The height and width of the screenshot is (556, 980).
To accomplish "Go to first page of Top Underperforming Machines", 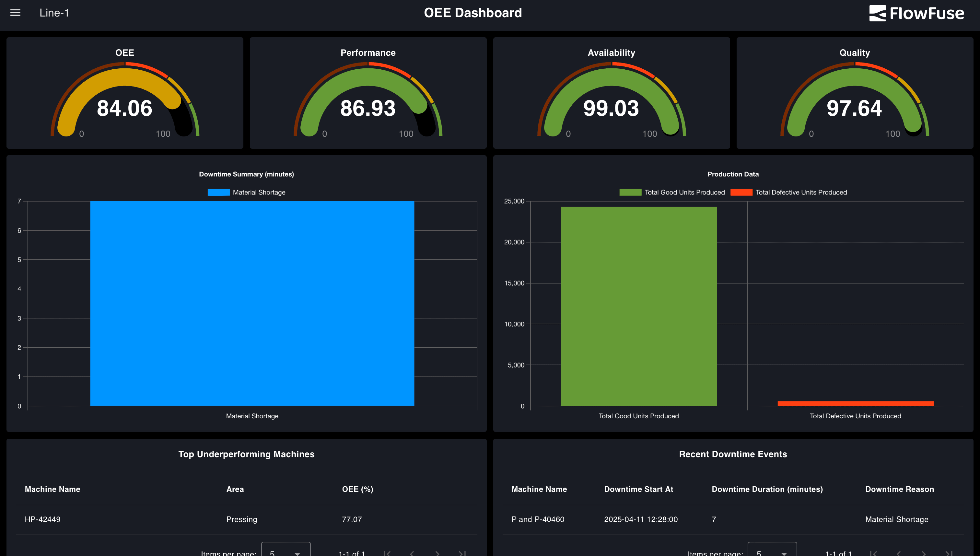I will [x=387, y=552].
